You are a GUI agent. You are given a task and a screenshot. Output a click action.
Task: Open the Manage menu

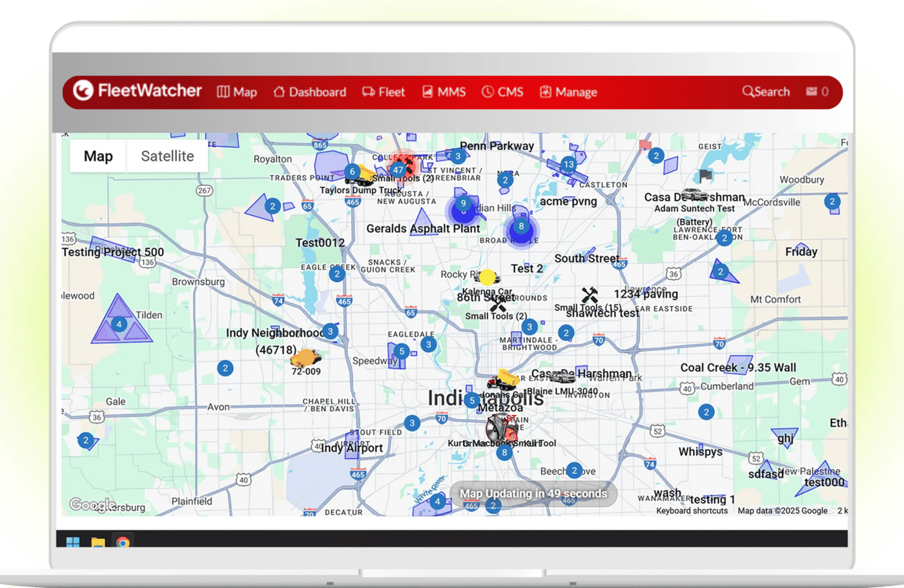tap(568, 92)
